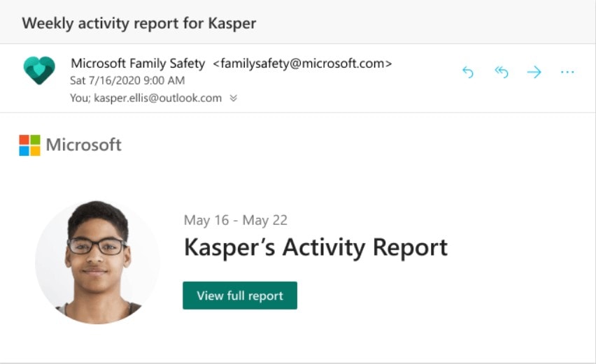Select the May 16 - May 22 date range
Screen dimensions: 596x364
click(236, 220)
